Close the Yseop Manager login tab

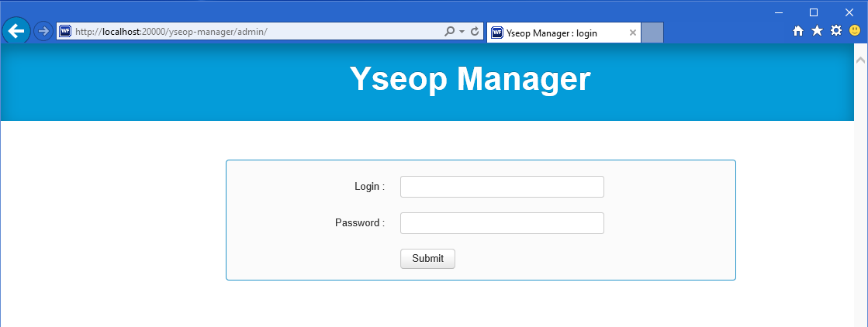(x=633, y=33)
